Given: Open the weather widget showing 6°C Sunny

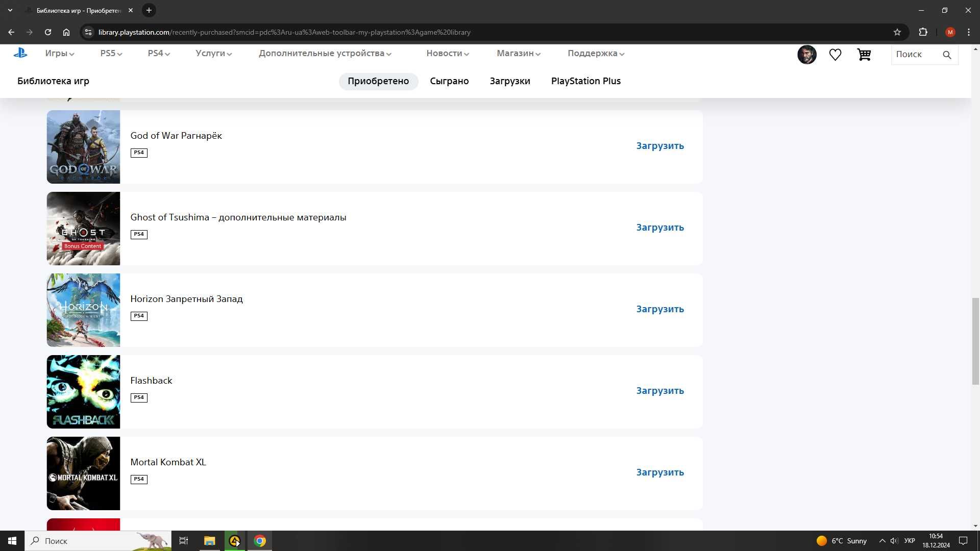Looking at the screenshot, I should coord(841,541).
